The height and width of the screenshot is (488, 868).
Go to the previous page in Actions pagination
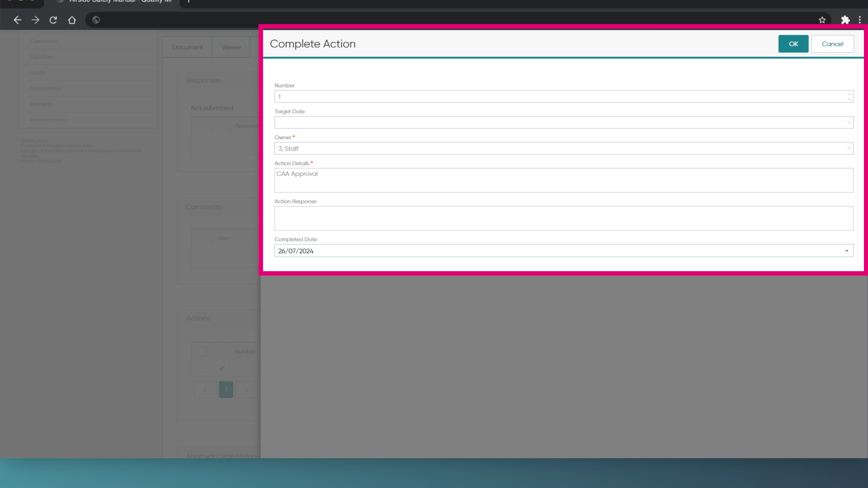point(205,389)
